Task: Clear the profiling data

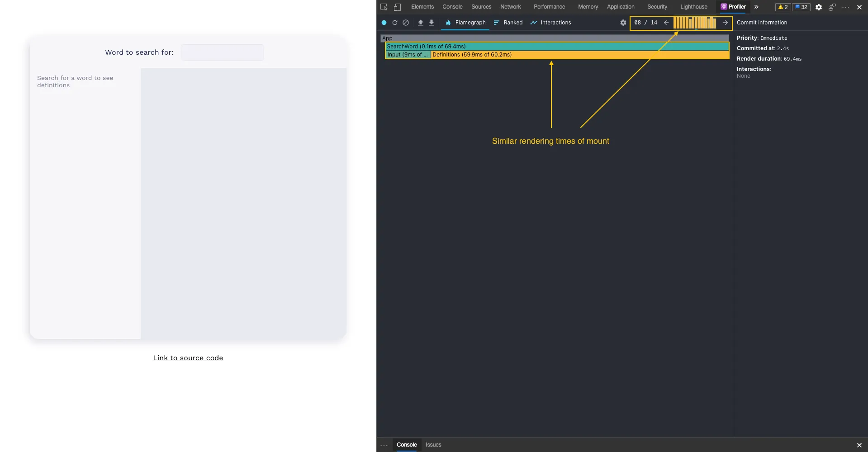Action: tap(406, 23)
